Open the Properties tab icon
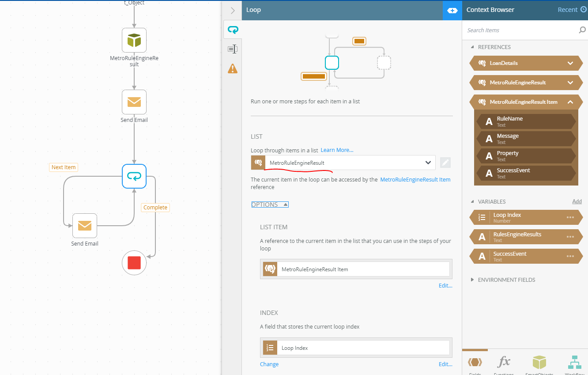Viewport: 588px width, 375px height. (x=233, y=49)
